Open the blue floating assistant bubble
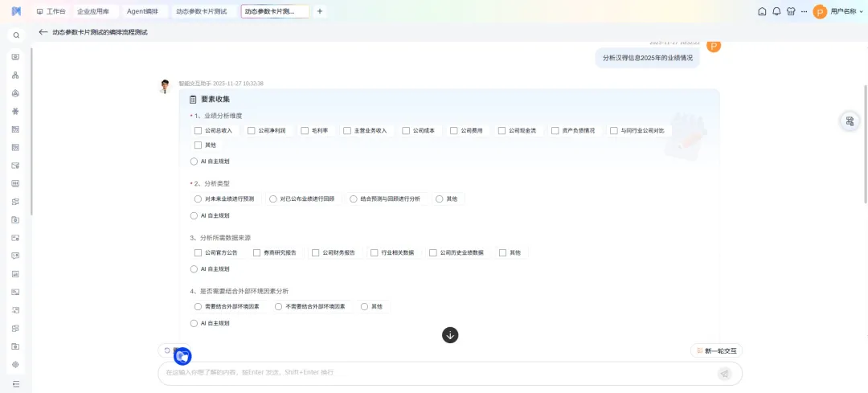The width and height of the screenshot is (868, 393). (182, 357)
